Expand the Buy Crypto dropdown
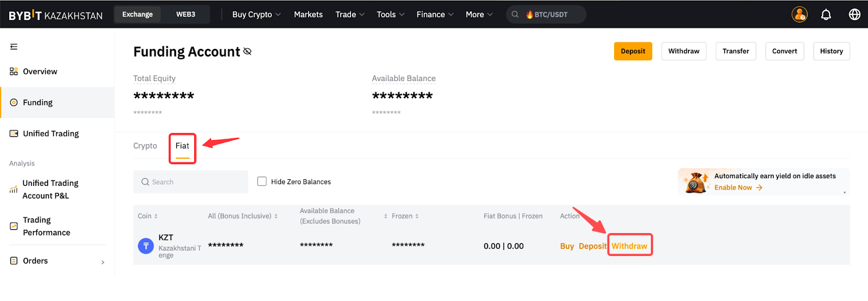 point(256,15)
